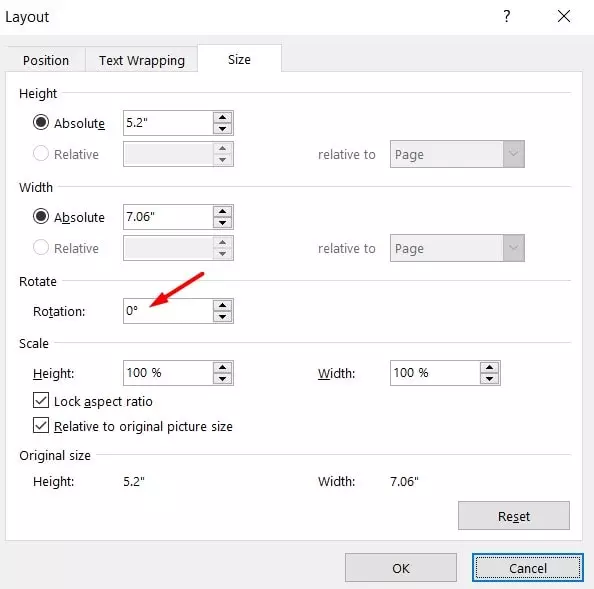
Task: Decrease rotation angle with down arrow
Action: pyautogui.click(x=222, y=317)
